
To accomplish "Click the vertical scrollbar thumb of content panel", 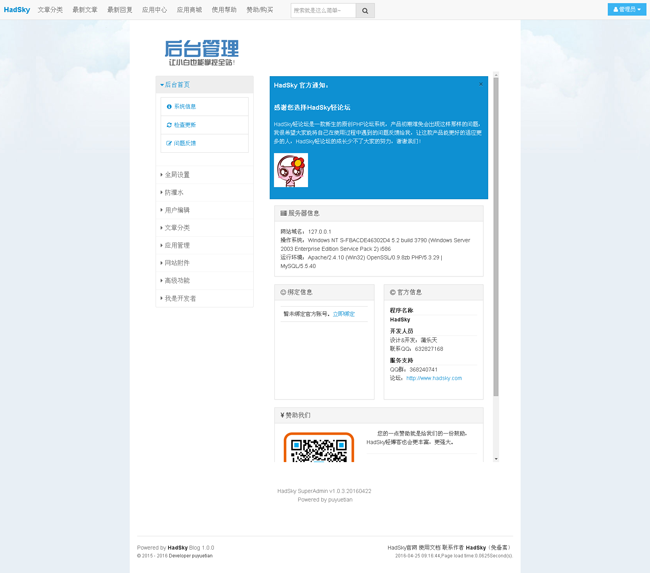I will (496, 236).
